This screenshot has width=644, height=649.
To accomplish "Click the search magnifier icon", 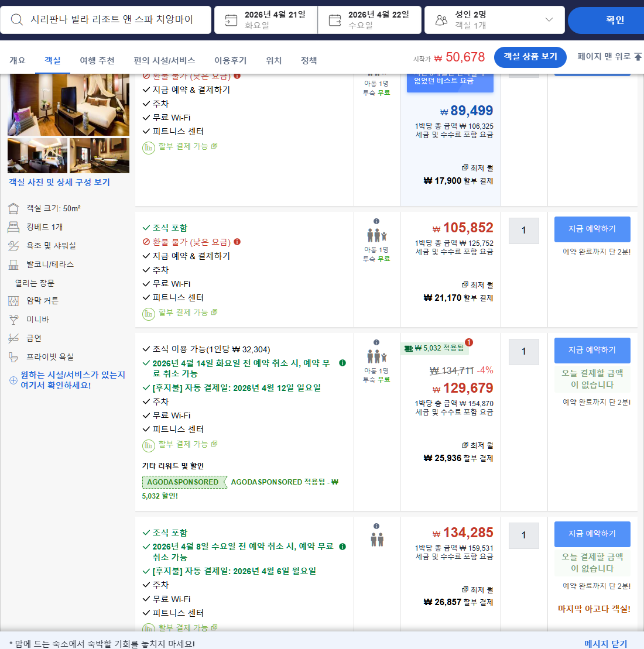I will click(16, 19).
